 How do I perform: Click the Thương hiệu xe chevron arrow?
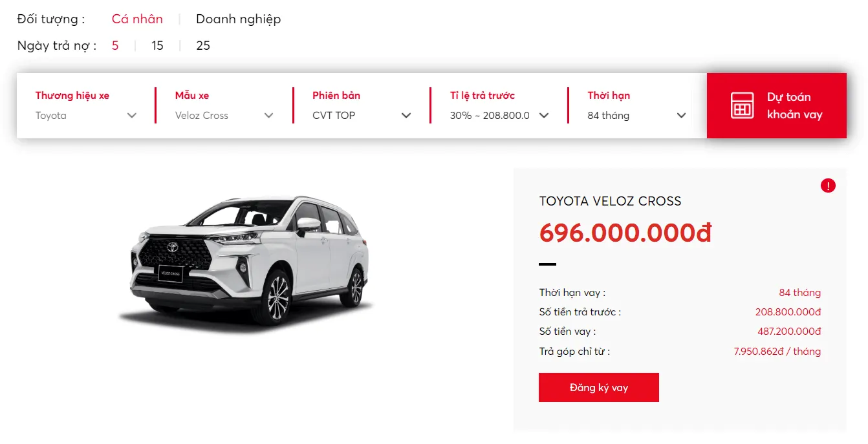[x=132, y=116]
